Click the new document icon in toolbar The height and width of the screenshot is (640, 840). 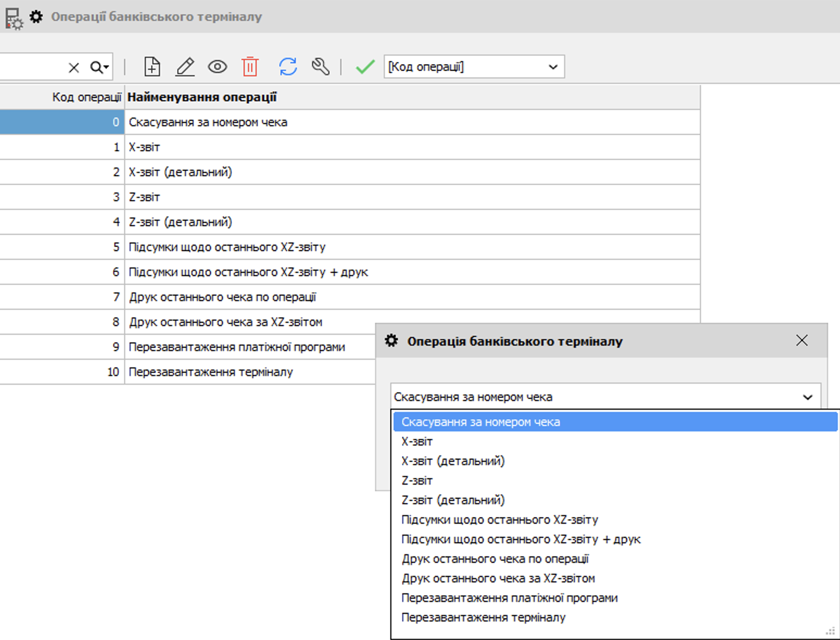click(152, 67)
